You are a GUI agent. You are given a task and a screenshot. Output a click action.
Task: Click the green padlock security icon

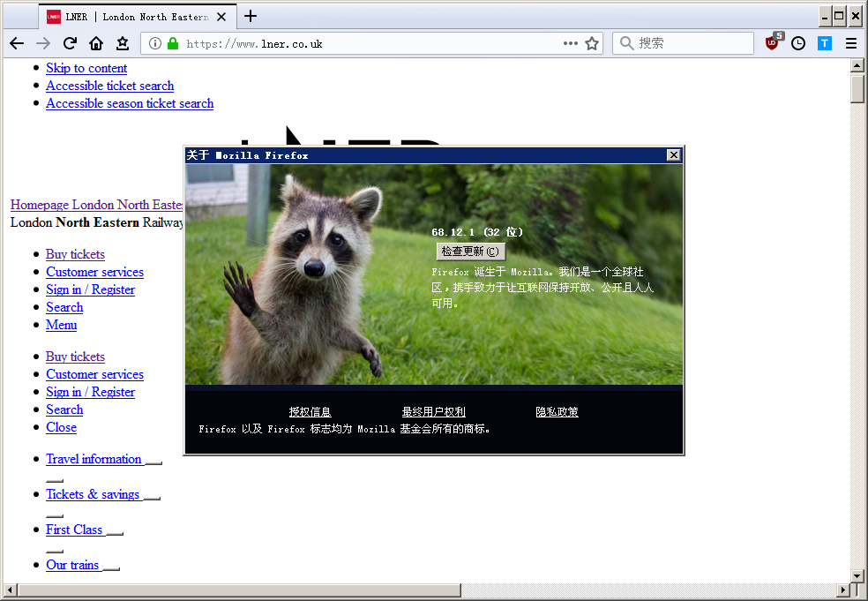pos(173,43)
